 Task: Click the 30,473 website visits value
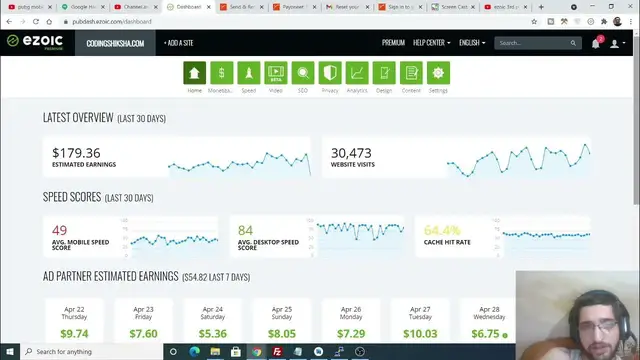351,153
